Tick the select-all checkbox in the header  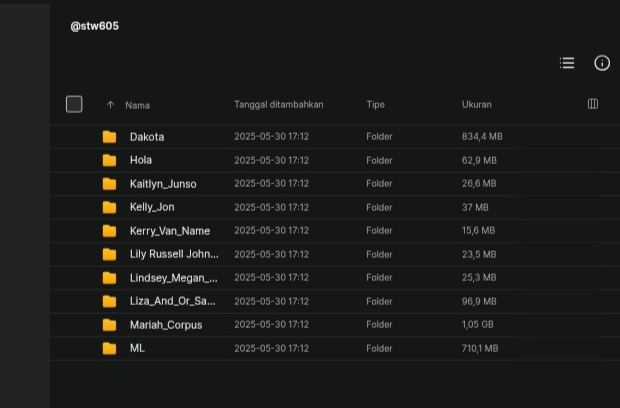(74, 104)
